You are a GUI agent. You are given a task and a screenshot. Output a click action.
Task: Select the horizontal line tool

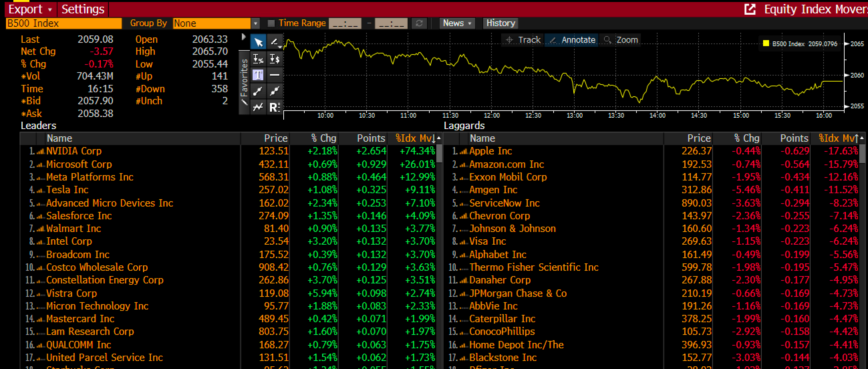tap(275, 75)
